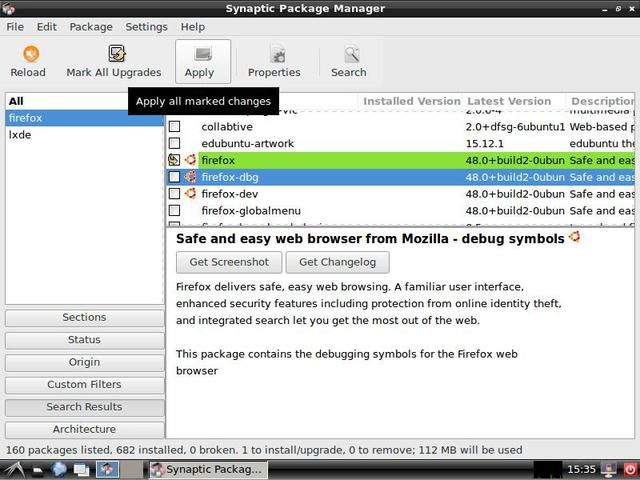
Task: Click the taskbar clock showing 15:35
Action: pos(582,469)
